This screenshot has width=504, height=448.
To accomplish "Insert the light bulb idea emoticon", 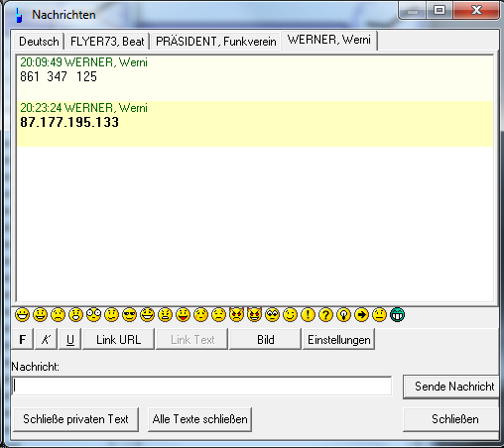I will point(343,315).
